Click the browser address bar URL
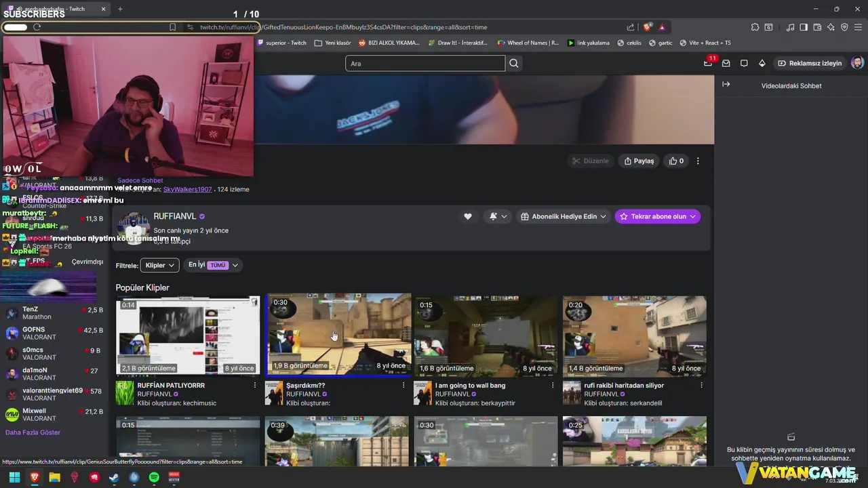The height and width of the screenshot is (488, 868). click(343, 27)
